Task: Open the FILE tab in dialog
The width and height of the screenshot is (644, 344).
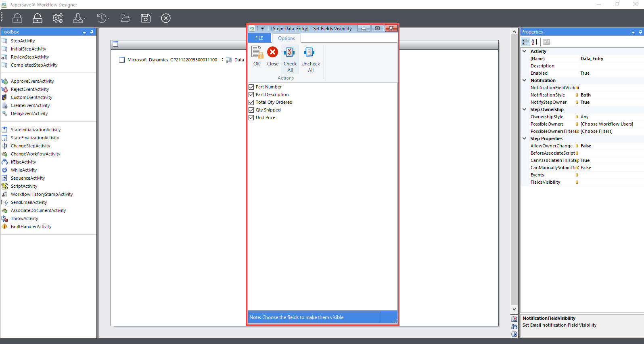Action: pos(259,38)
